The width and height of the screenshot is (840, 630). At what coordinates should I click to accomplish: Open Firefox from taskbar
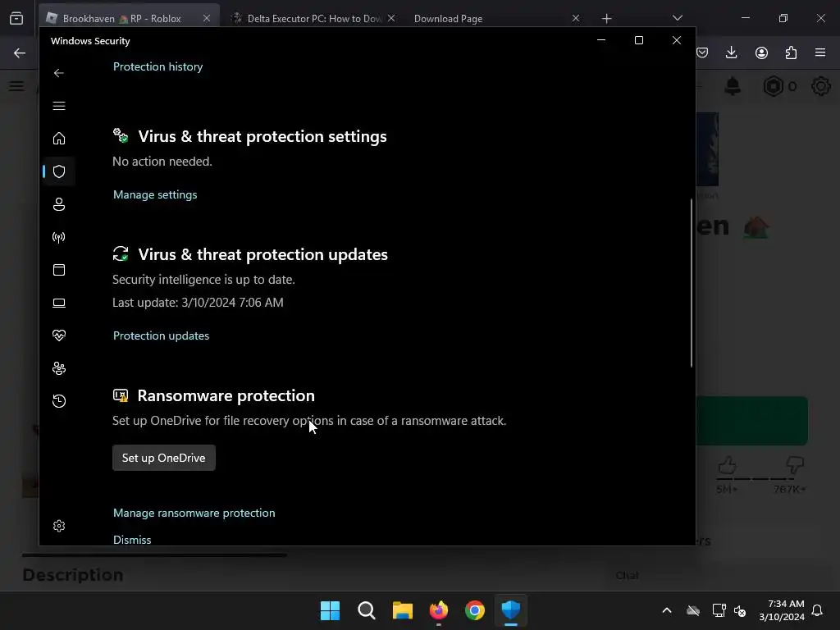pyautogui.click(x=439, y=610)
